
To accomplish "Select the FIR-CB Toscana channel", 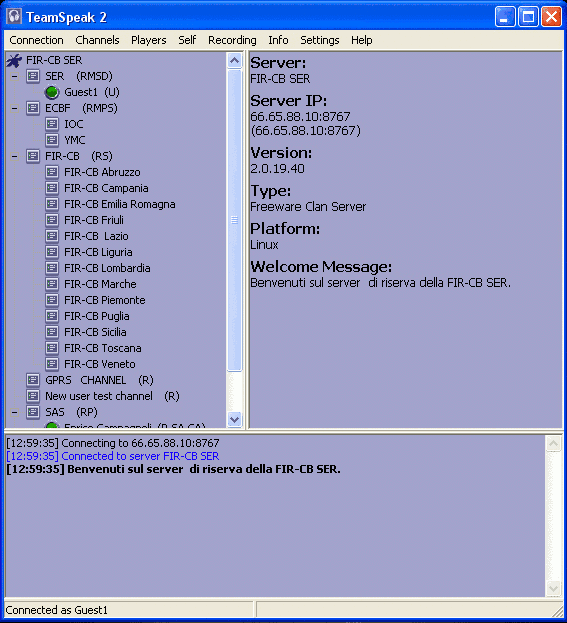I will [x=103, y=348].
